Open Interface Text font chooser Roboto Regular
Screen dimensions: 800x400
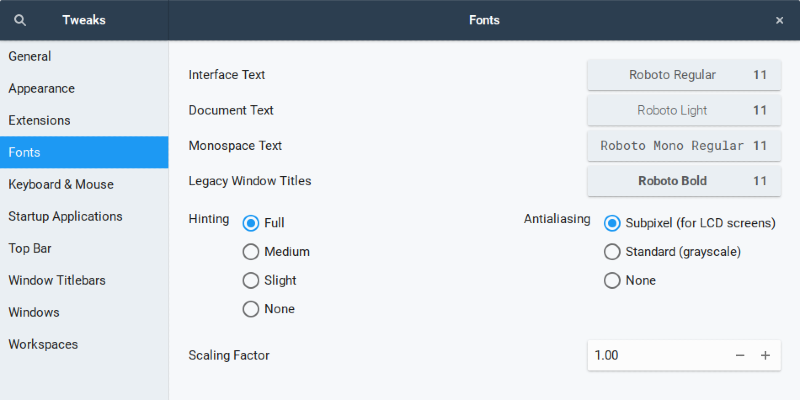tap(683, 75)
